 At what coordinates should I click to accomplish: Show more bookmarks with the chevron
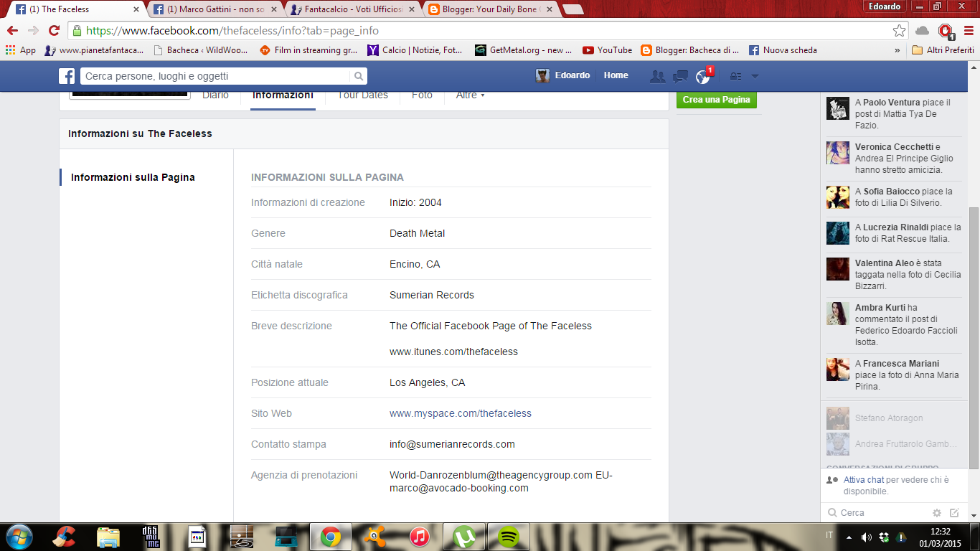tap(897, 50)
